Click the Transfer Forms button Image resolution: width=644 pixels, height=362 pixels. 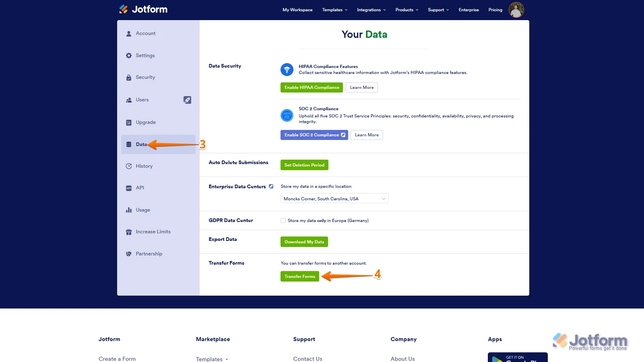tap(300, 276)
